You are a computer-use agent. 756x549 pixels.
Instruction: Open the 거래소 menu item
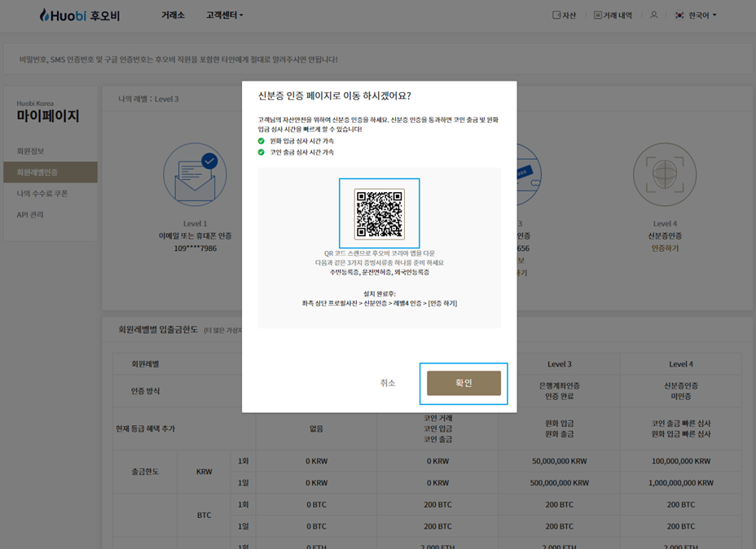173,15
